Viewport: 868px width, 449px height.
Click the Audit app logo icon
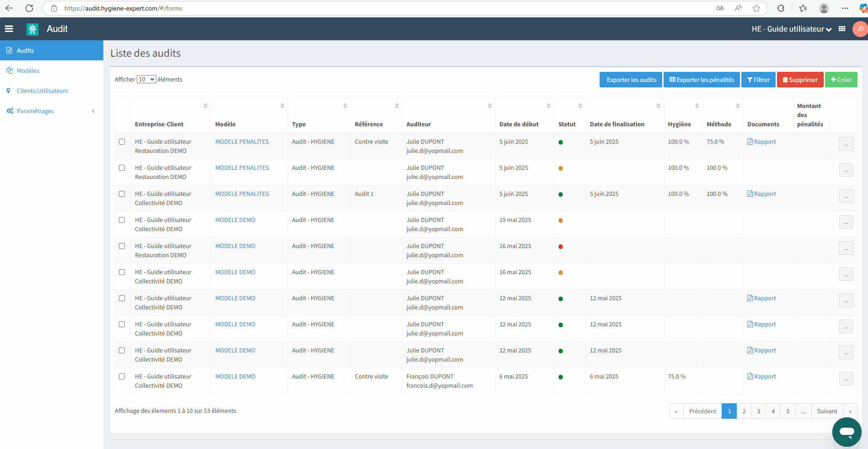click(x=32, y=29)
